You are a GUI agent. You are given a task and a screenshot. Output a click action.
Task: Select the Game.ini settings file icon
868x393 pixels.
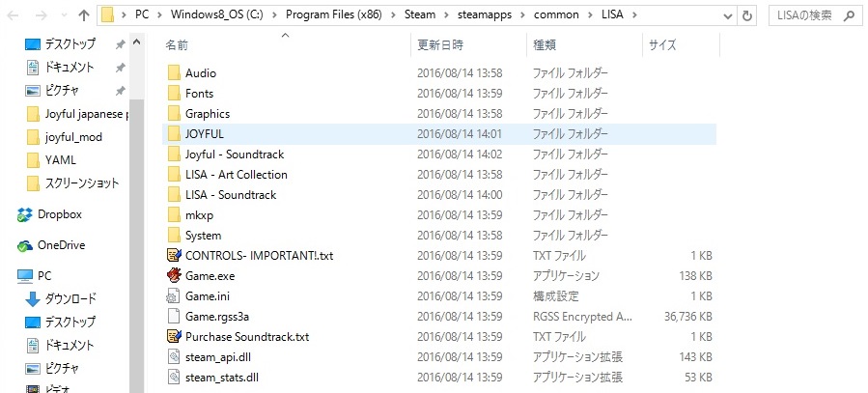click(x=174, y=296)
